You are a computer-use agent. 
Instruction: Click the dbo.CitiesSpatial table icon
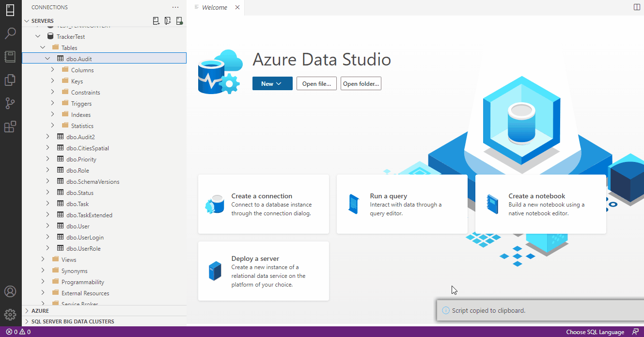pos(61,148)
